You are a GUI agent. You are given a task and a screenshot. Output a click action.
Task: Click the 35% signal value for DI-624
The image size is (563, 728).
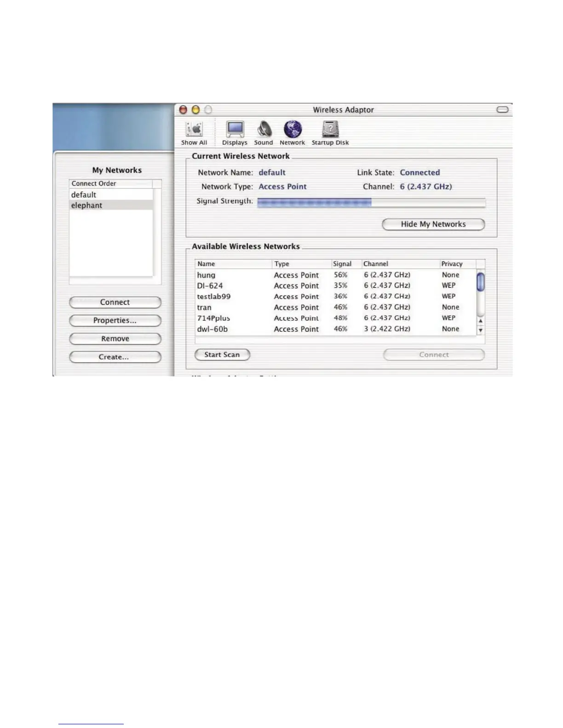tap(341, 285)
